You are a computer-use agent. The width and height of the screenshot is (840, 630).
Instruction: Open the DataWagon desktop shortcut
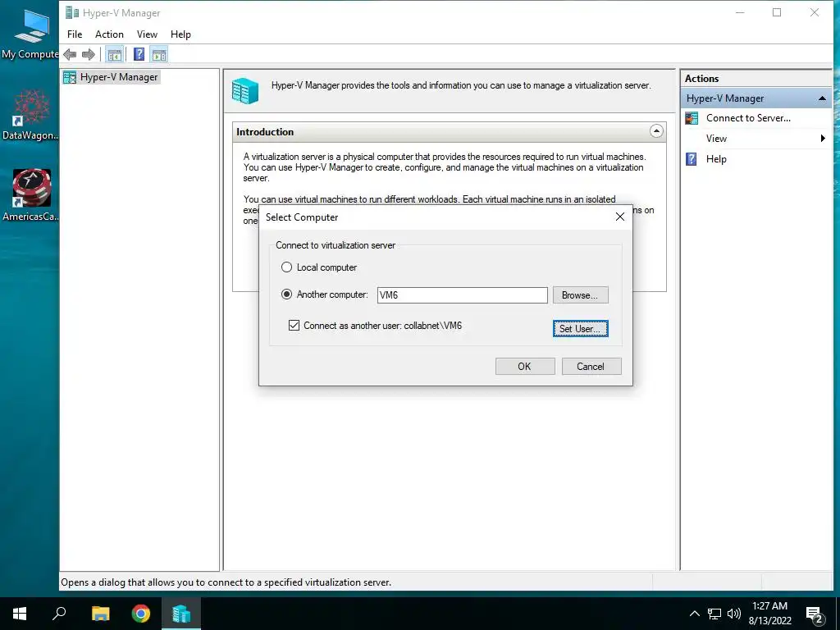click(x=31, y=115)
